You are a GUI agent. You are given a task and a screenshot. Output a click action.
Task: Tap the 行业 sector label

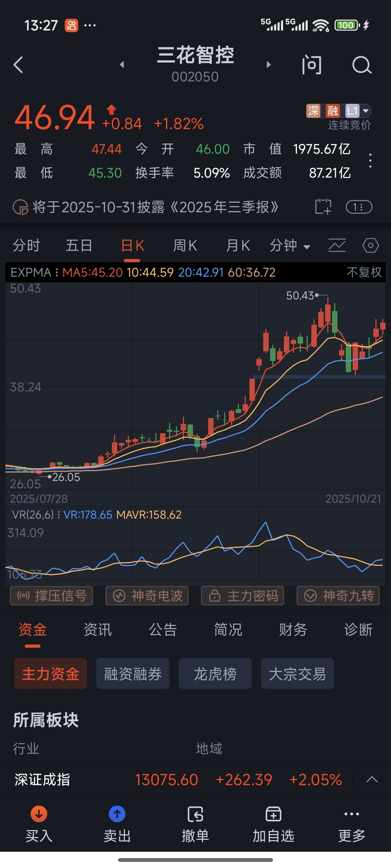(x=26, y=748)
